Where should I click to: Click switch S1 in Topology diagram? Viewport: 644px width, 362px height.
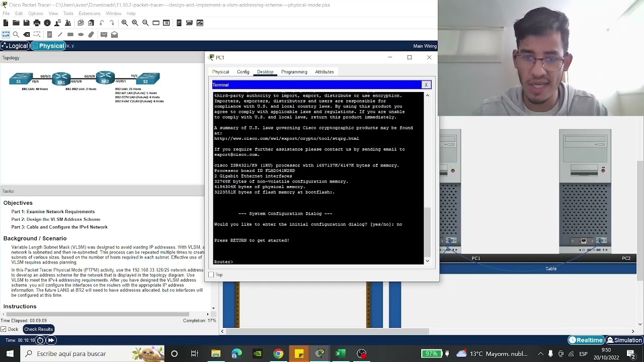[x=20, y=79]
